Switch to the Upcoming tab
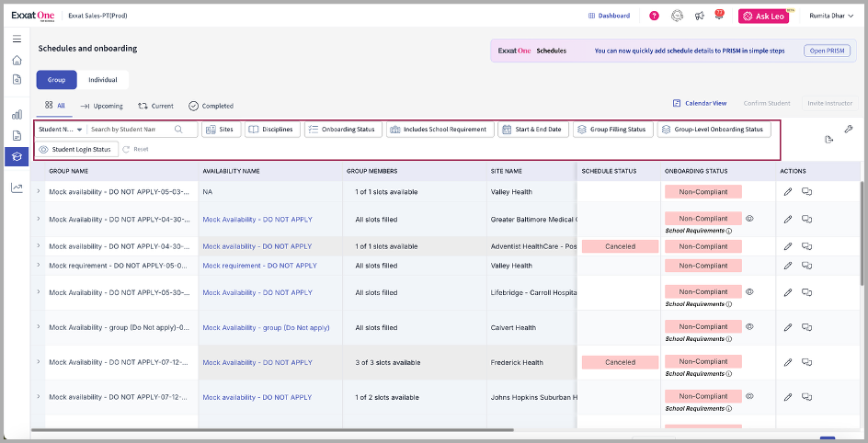Image resolution: width=868 pixels, height=443 pixels. pos(101,106)
